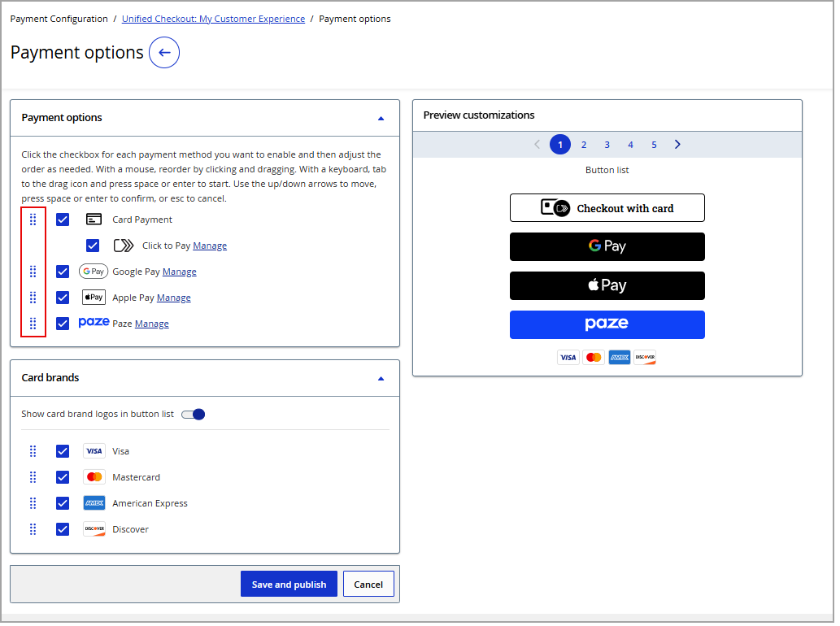Click the drag handle for Google Pay
The width and height of the screenshot is (840, 626).
(x=33, y=272)
